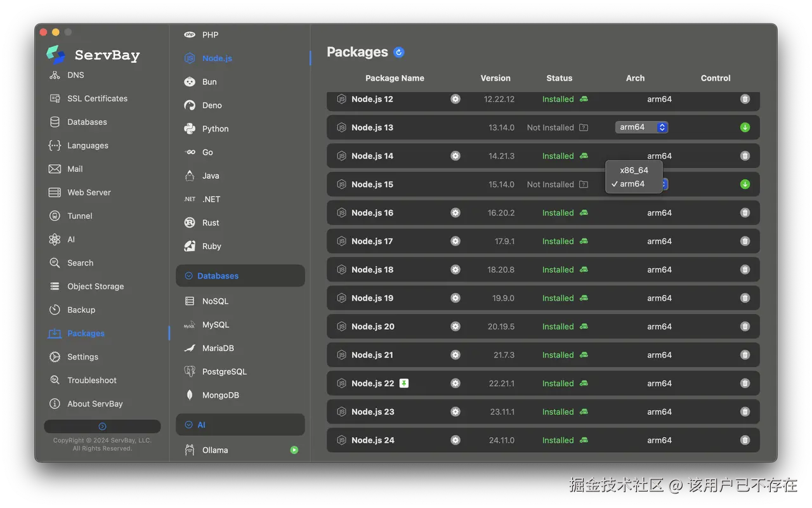Viewport: 812px width, 508px height.
Task: Delete Node.js 23 with trash icon
Action: [x=745, y=412]
